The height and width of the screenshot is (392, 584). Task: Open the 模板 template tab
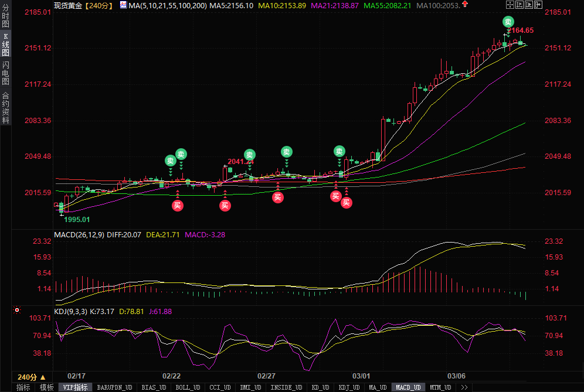pos(46,387)
